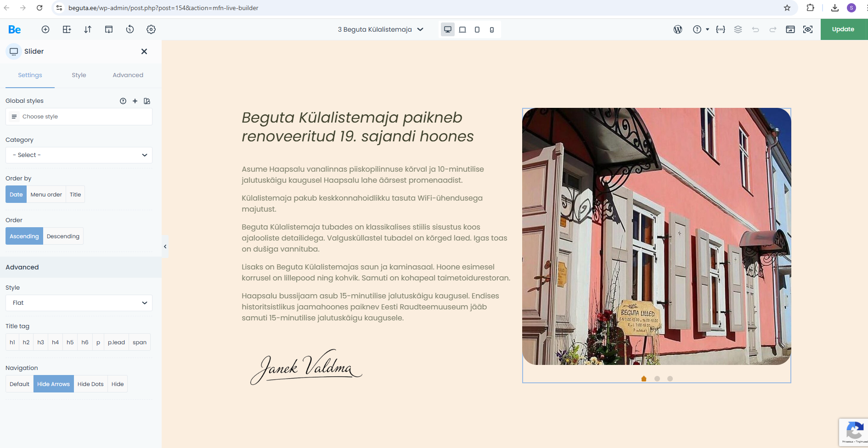
Task: Open the Category select dropdown
Action: (79, 155)
